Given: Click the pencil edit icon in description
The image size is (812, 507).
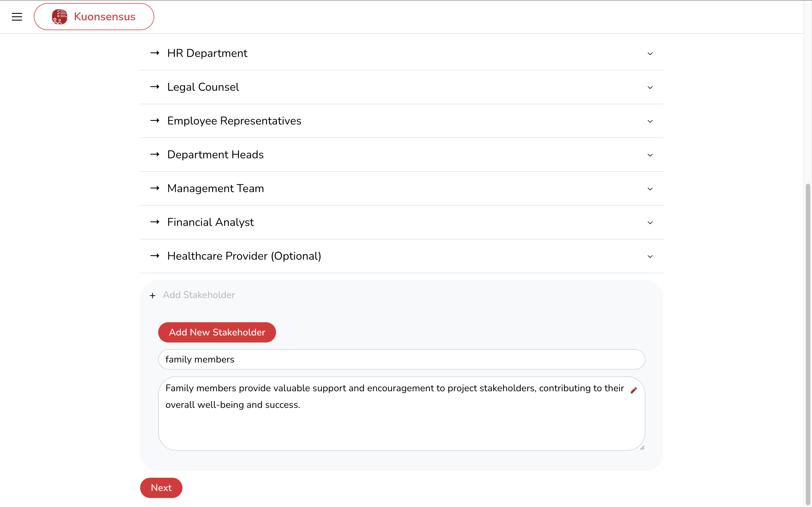Looking at the screenshot, I should point(634,390).
